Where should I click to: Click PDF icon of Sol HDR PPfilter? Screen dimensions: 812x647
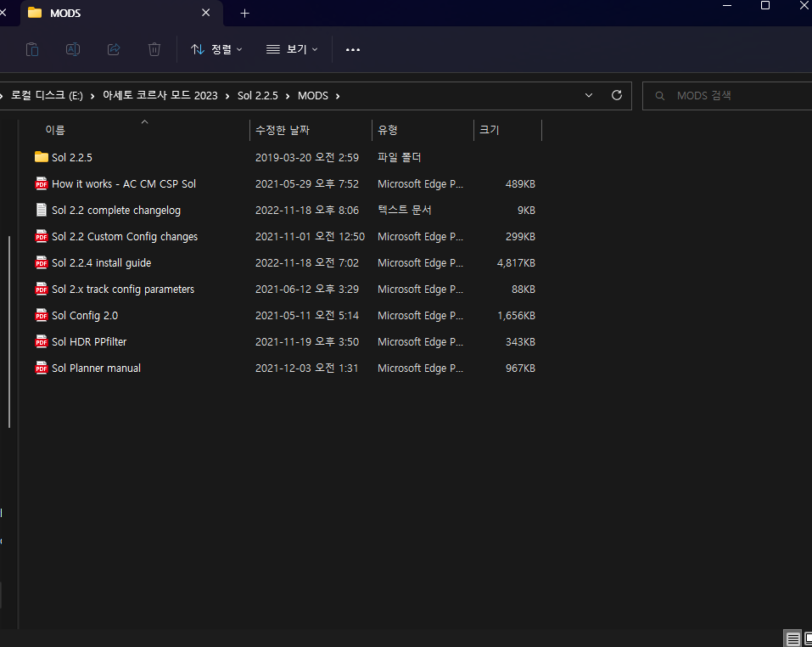coord(42,342)
